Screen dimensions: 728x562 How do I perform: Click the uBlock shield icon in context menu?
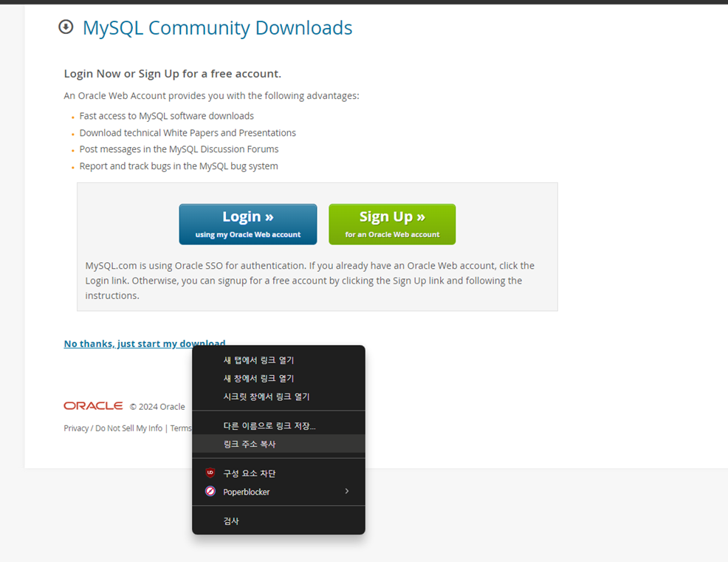tap(210, 473)
